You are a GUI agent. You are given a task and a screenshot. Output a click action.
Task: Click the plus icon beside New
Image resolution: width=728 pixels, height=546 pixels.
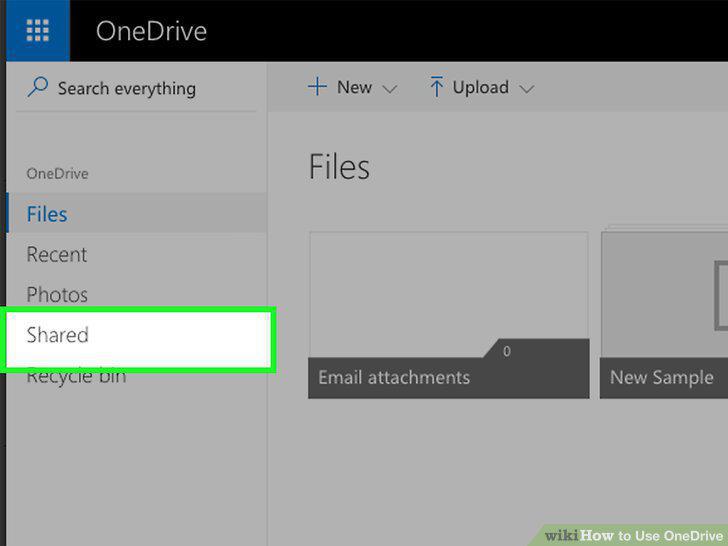[x=317, y=87]
